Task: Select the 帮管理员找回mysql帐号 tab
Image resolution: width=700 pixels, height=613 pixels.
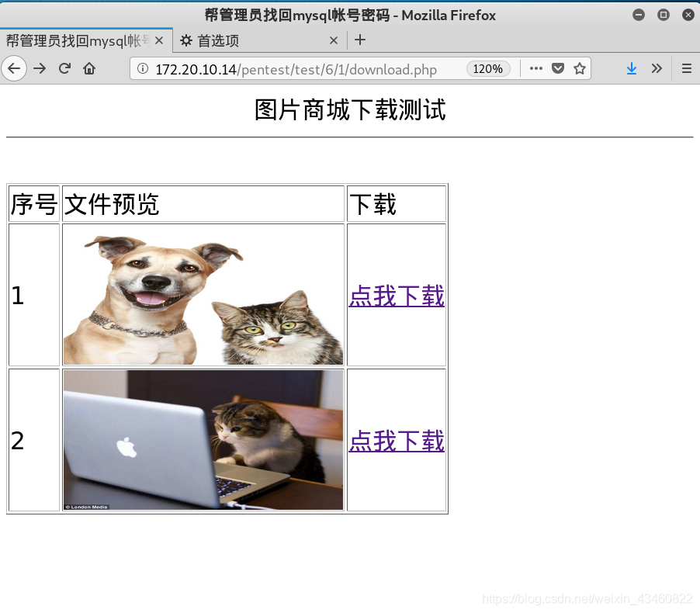Action: click(x=85, y=40)
